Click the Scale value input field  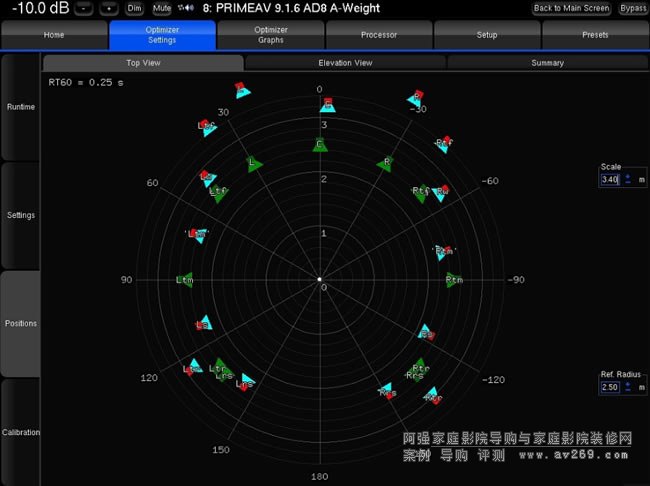point(609,179)
